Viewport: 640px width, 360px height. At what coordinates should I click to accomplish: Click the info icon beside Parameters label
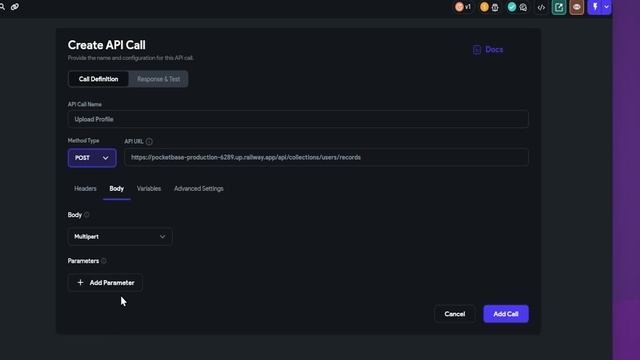(x=104, y=261)
